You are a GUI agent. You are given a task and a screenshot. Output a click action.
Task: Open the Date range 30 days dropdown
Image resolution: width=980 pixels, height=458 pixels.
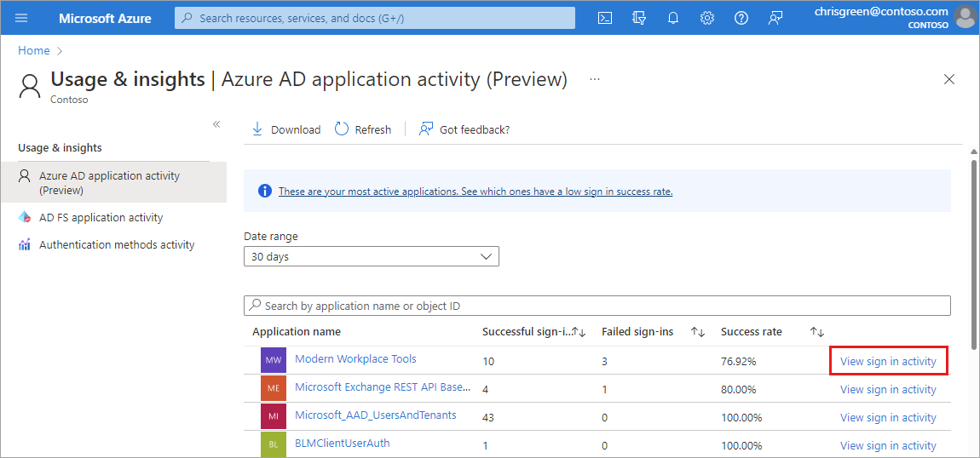(x=372, y=256)
